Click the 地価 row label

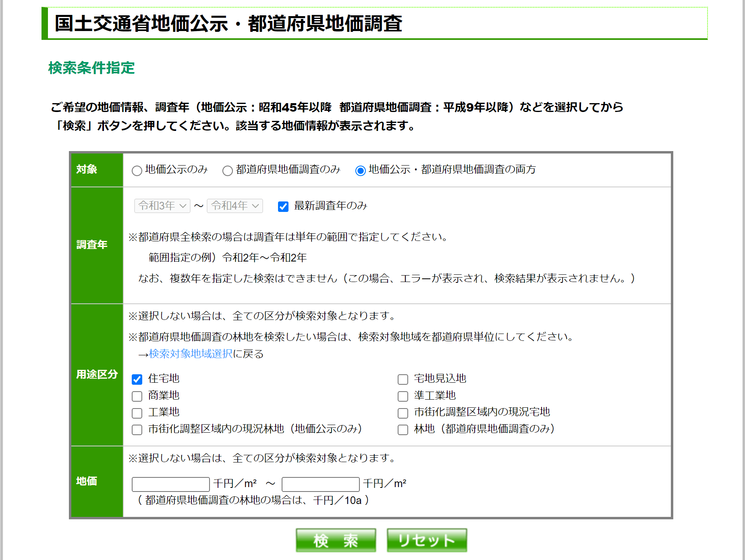[87, 481]
